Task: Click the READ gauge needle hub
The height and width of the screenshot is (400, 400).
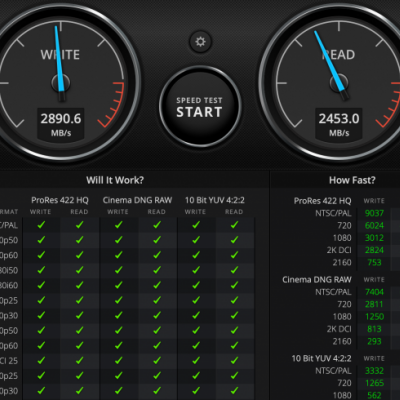Action: pos(339,83)
